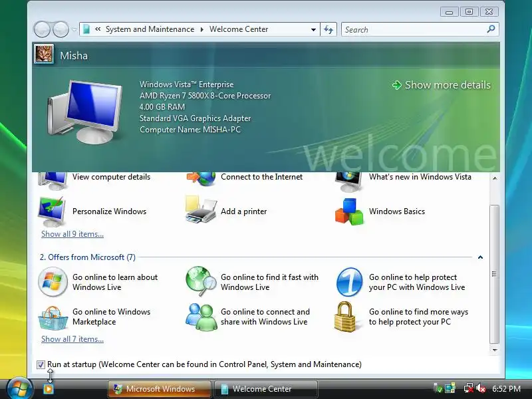
Task: Open the Windows Start orb
Action: [x=19, y=389]
